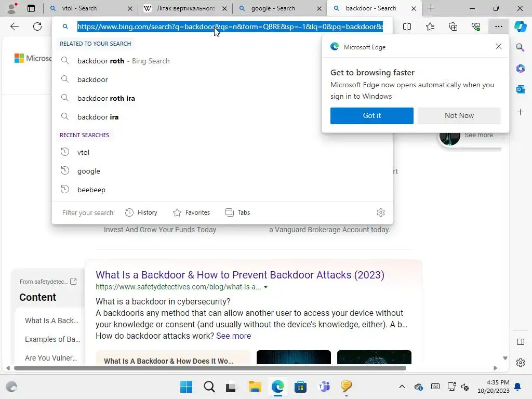The width and height of the screenshot is (532, 399).
Task: Open clock showing 4:35 PM
Action: [494, 387]
